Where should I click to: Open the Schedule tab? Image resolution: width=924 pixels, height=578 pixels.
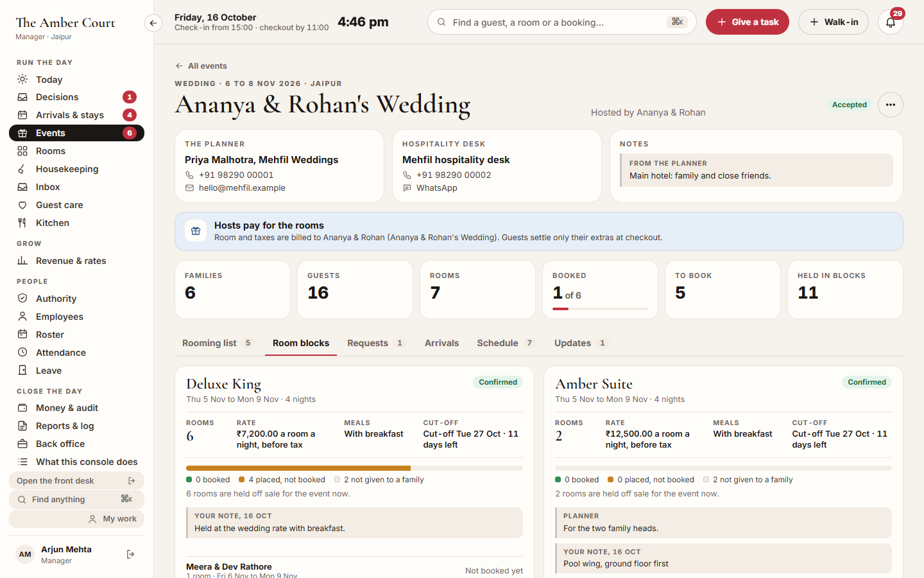(x=506, y=343)
